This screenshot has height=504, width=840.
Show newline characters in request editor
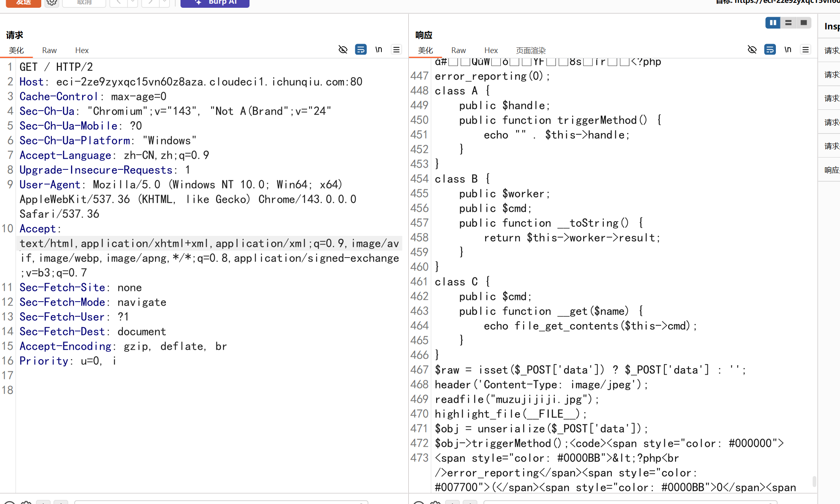(379, 50)
